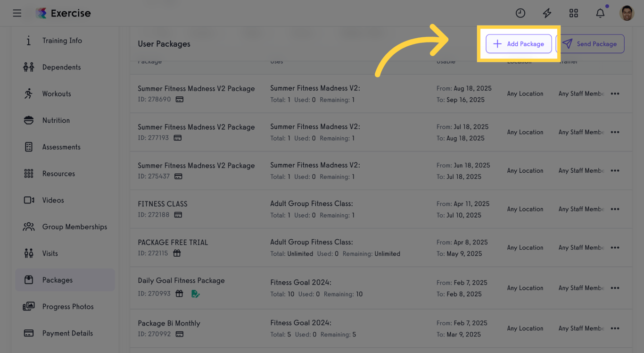Open the recent history clock icon

click(x=520, y=13)
